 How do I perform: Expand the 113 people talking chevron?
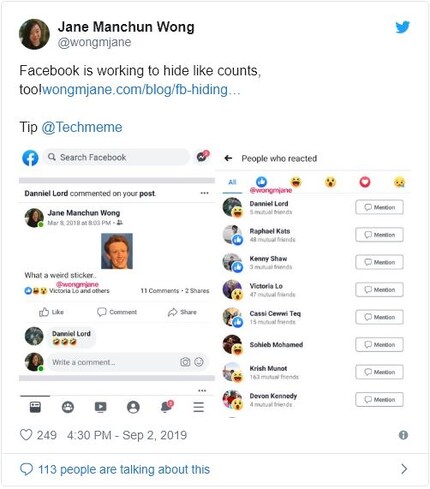[x=404, y=469]
